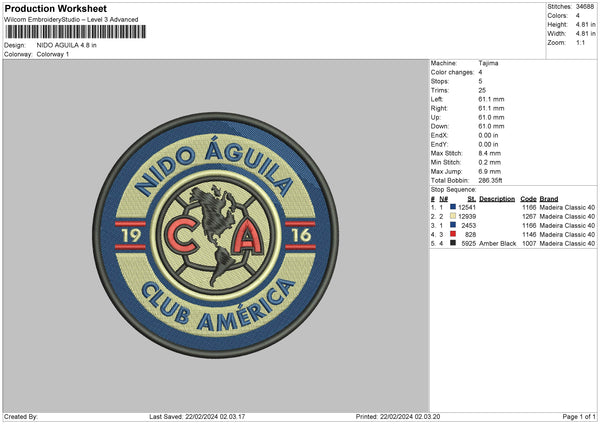Click Total Bobbin value 286.35ft
600x424 pixels.
click(x=490, y=181)
